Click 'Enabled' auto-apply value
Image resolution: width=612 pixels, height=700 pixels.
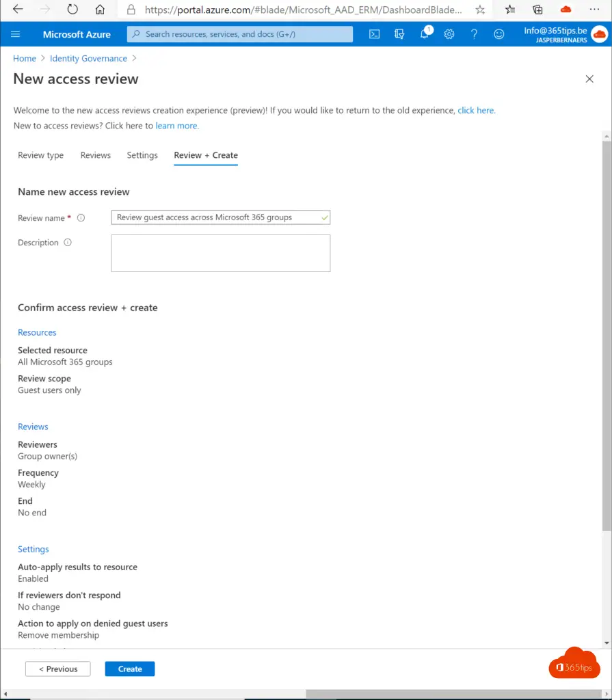[33, 578]
